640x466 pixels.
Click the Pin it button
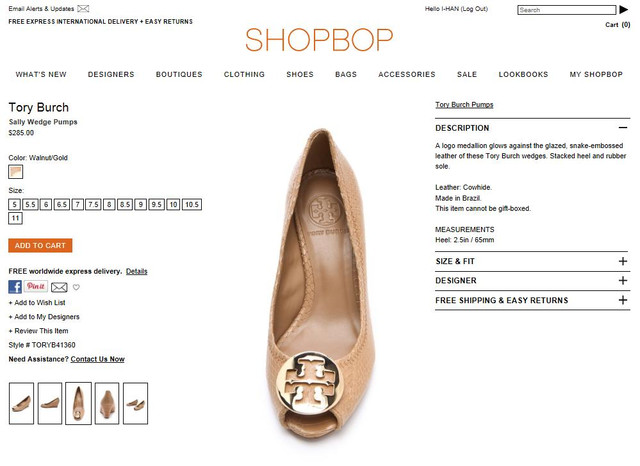(x=36, y=286)
